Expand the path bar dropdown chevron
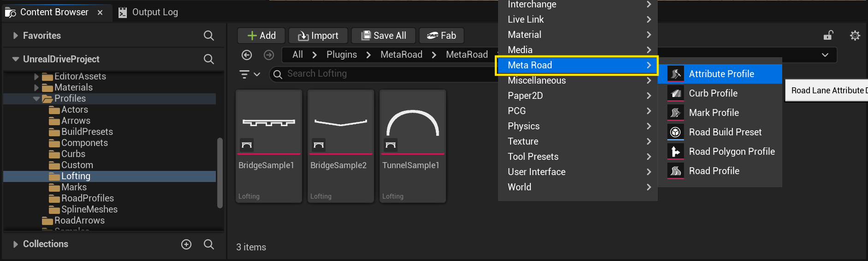Viewport: 868px width, 261px height. [x=825, y=55]
